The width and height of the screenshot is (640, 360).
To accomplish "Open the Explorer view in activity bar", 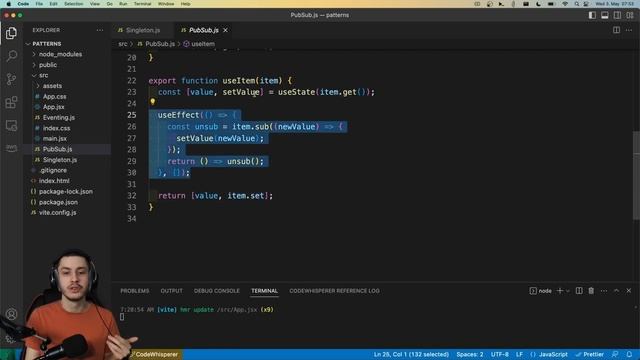I will click(11, 33).
